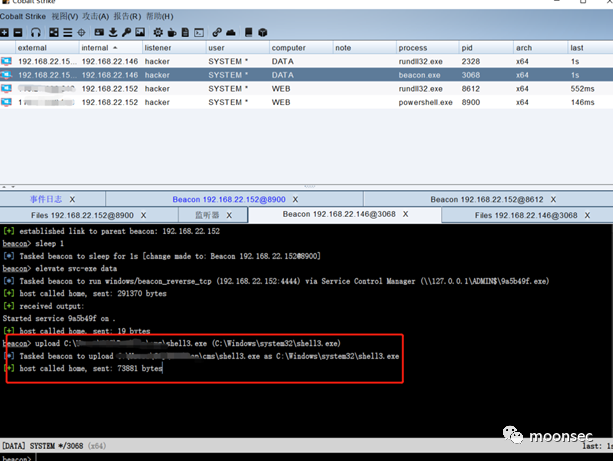
Task: Sort sessions by user column header
Action: point(238,48)
